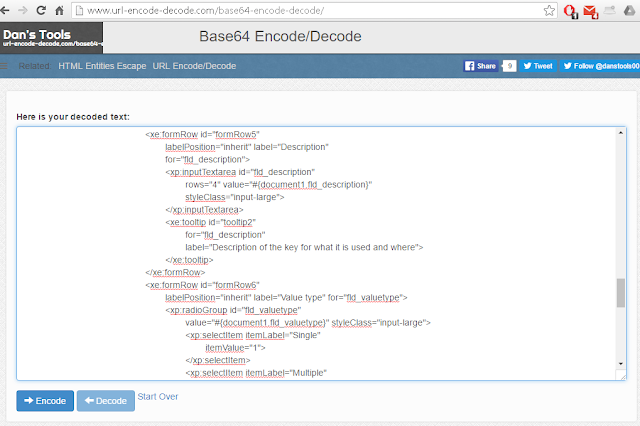This screenshot has height=426, width=640.
Task: Reload the page with refresh icon
Action: (x=41, y=10)
